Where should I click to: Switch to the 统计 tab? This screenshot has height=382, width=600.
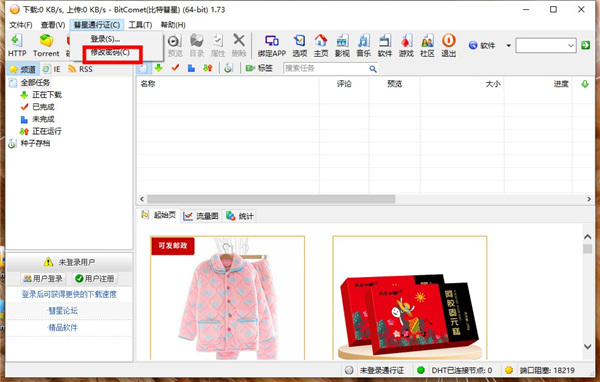point(240,216)
